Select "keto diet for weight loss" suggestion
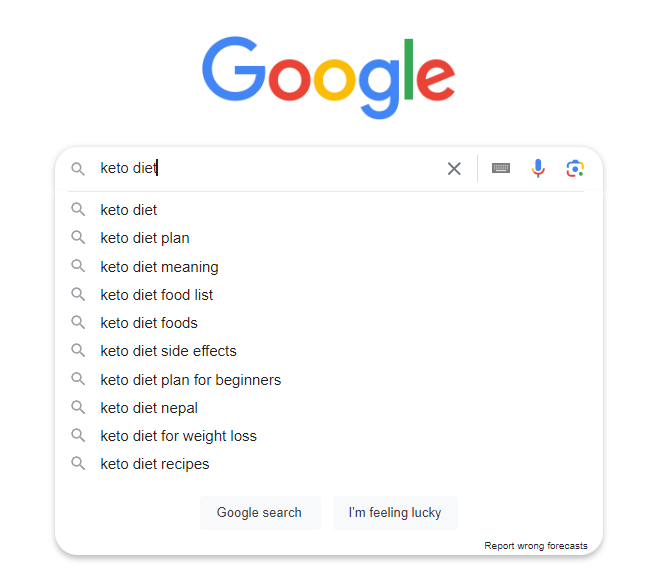This screenshot has height=576, width=661. 178,436
